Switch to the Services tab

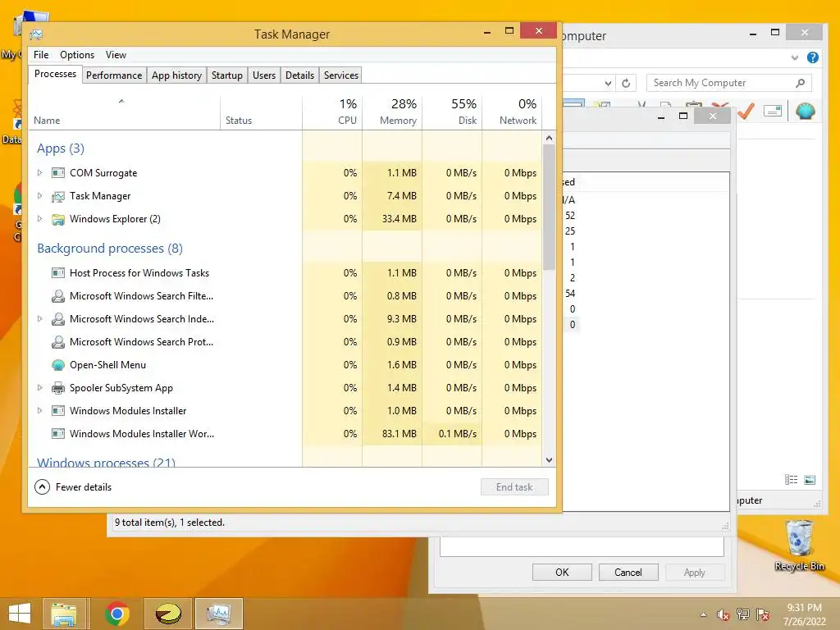click(x=341, y=75)
